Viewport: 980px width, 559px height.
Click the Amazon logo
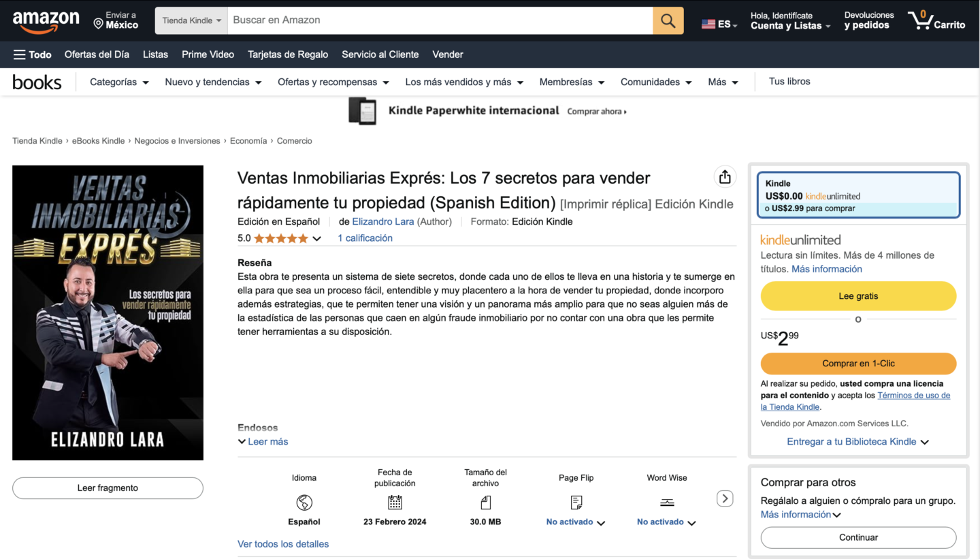pos(46,20)
